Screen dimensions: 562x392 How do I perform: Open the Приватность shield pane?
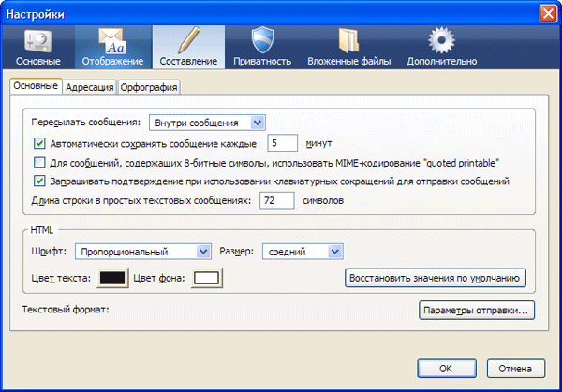pos(262,48)
